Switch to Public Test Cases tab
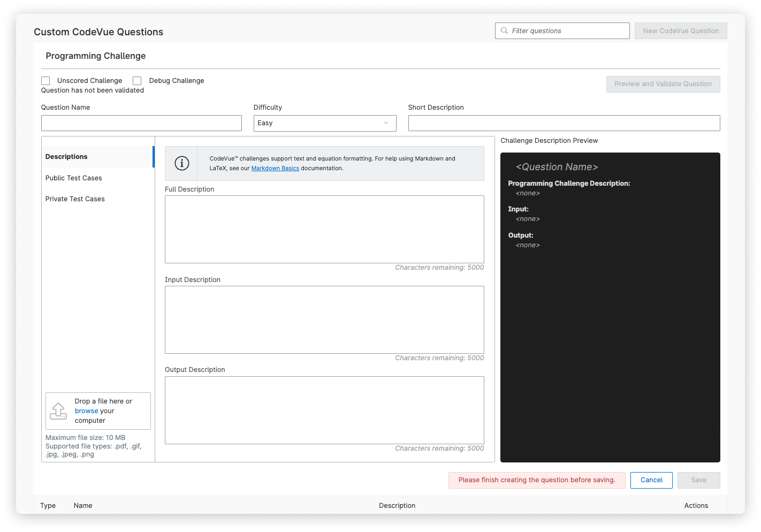The width and height of the screenshot is (761, 532). [x=73, y=178]
